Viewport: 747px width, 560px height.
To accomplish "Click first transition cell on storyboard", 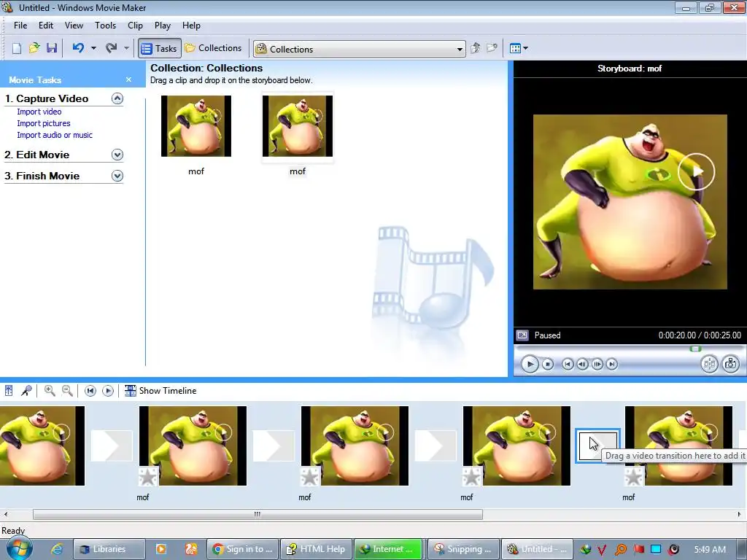I will pyautogui.click(x=112, y=446).
